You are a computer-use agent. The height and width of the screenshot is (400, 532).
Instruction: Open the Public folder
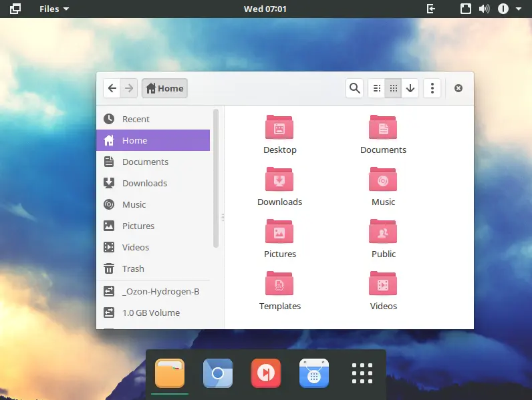pos(383,232)
